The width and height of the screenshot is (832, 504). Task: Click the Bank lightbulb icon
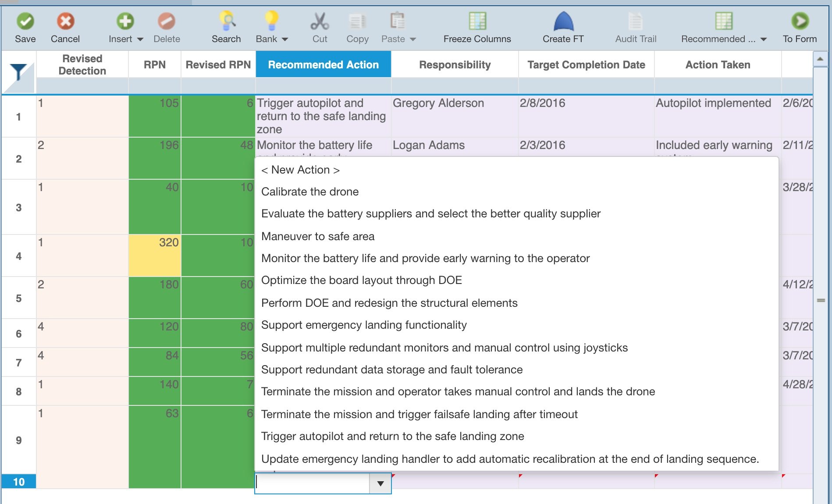click(x=271, y=21)
